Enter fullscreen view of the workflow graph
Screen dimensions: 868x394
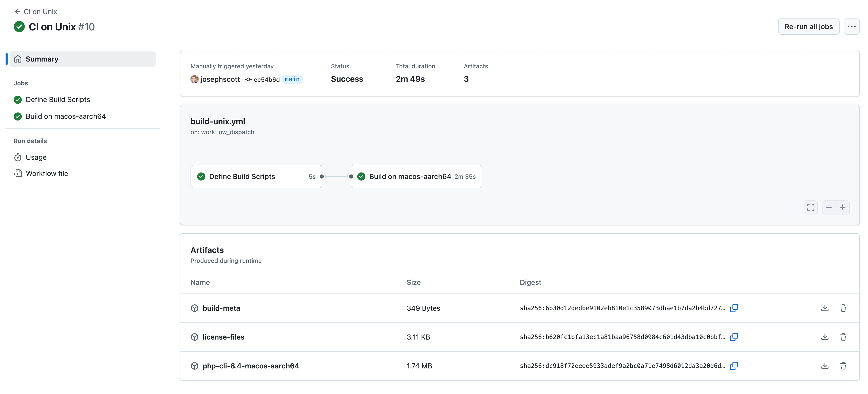(x=810, y=207)
